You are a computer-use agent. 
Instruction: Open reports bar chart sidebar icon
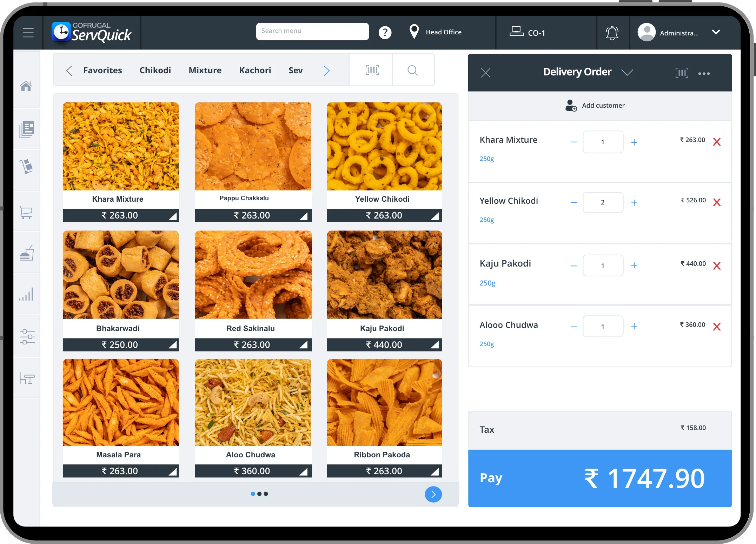(x=26, y=294)
